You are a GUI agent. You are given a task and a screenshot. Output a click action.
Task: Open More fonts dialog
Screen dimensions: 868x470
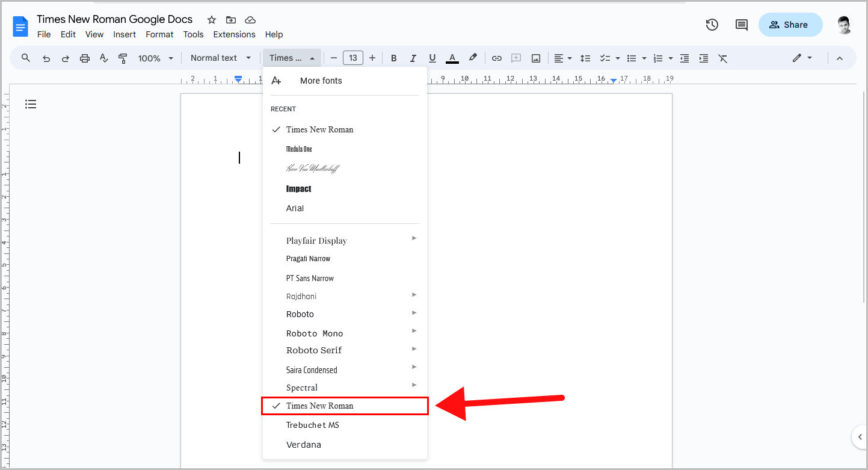point(321,80)
